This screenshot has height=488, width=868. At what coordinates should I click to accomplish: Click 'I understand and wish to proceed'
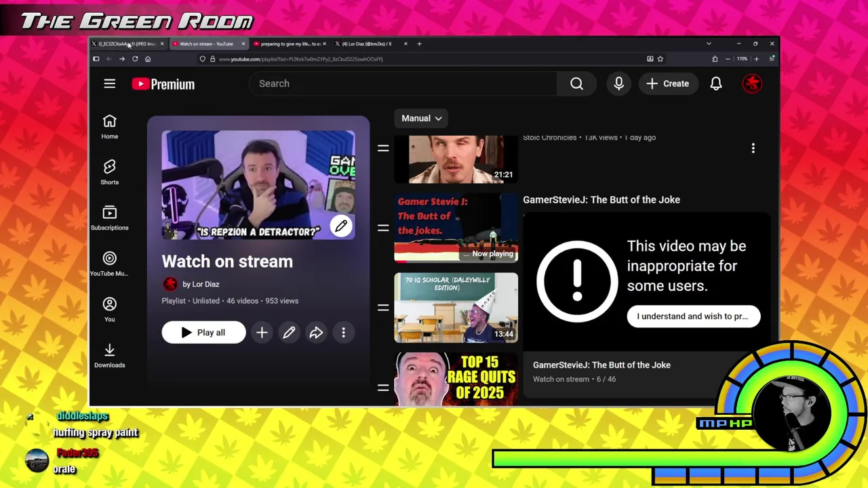click(x=693, y=316)
